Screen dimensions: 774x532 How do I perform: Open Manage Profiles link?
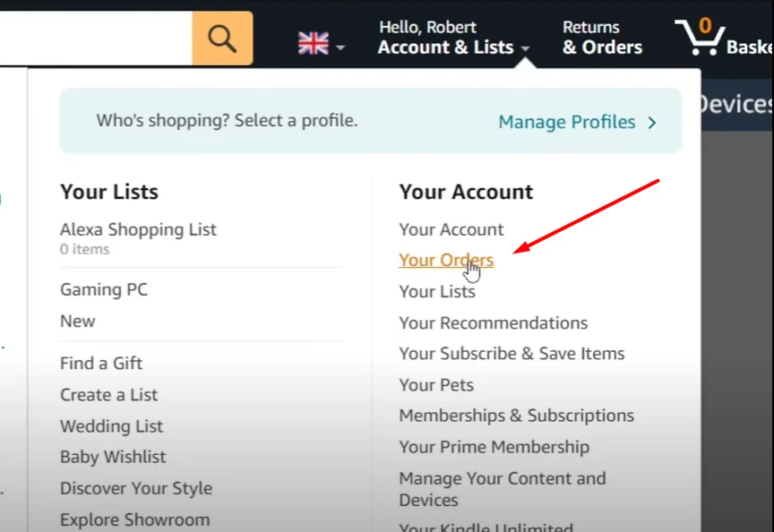(567, 122)
